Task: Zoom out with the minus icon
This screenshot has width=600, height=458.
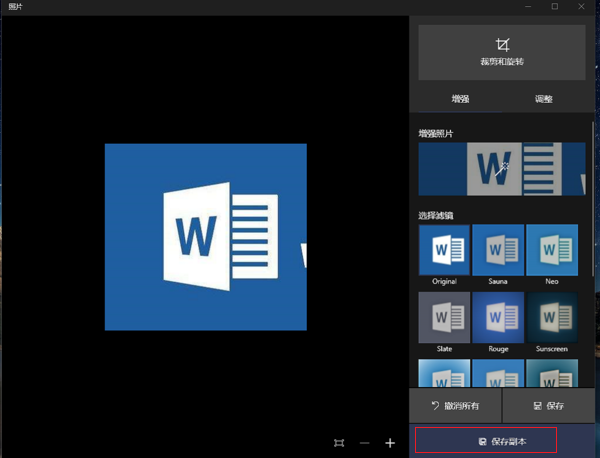Action: pos(365,442)
